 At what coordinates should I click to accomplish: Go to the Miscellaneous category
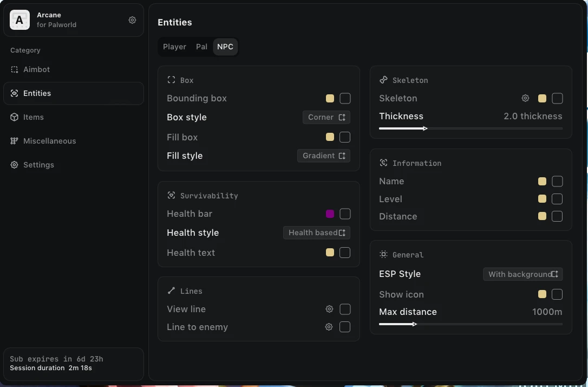coord(74,141)
